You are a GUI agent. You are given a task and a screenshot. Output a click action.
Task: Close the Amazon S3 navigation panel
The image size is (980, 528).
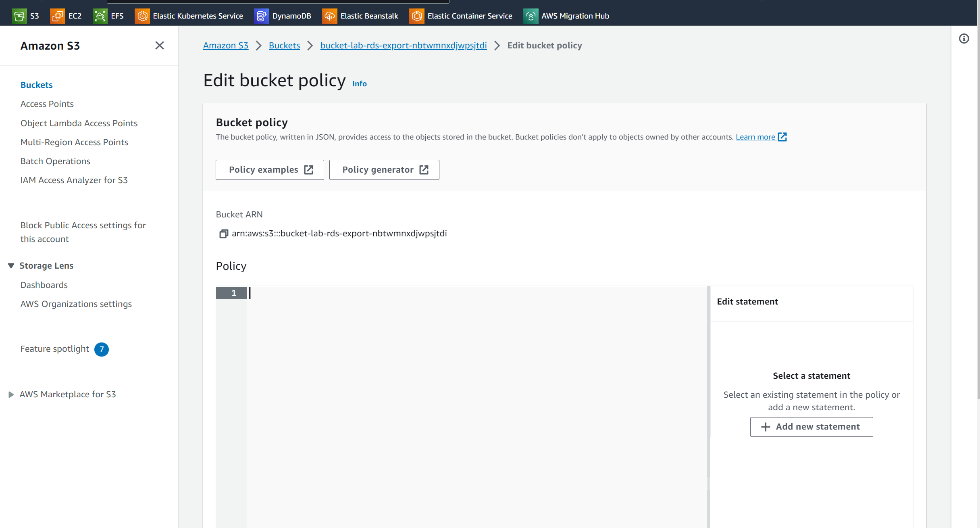click(x=160, y=46)
